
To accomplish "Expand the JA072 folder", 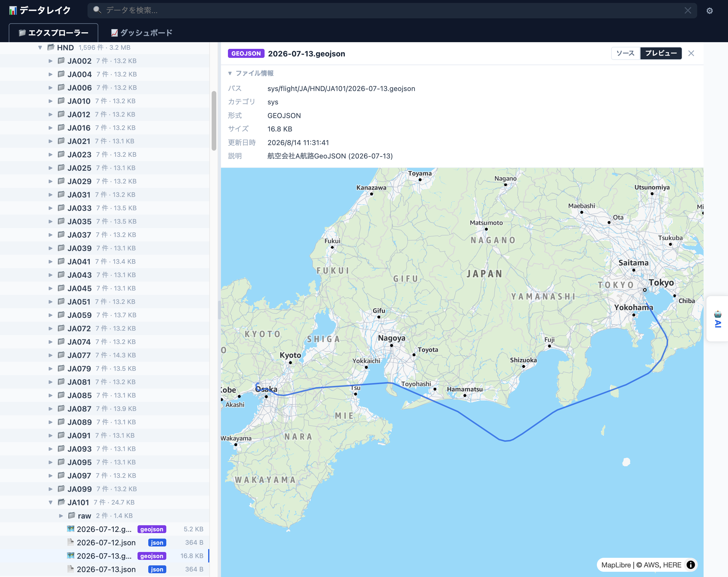I will 50,328.
